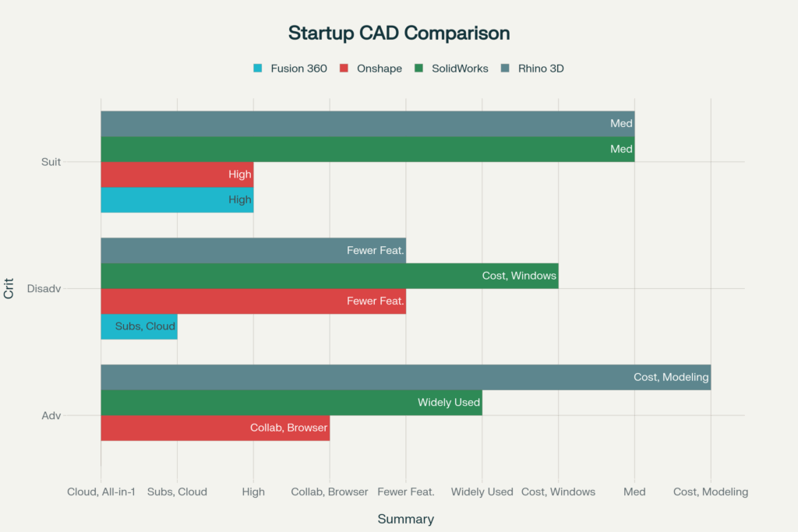
Task: Click the Rhino 3D 'Cost, Modeling' bar
Action: point(405,377)
